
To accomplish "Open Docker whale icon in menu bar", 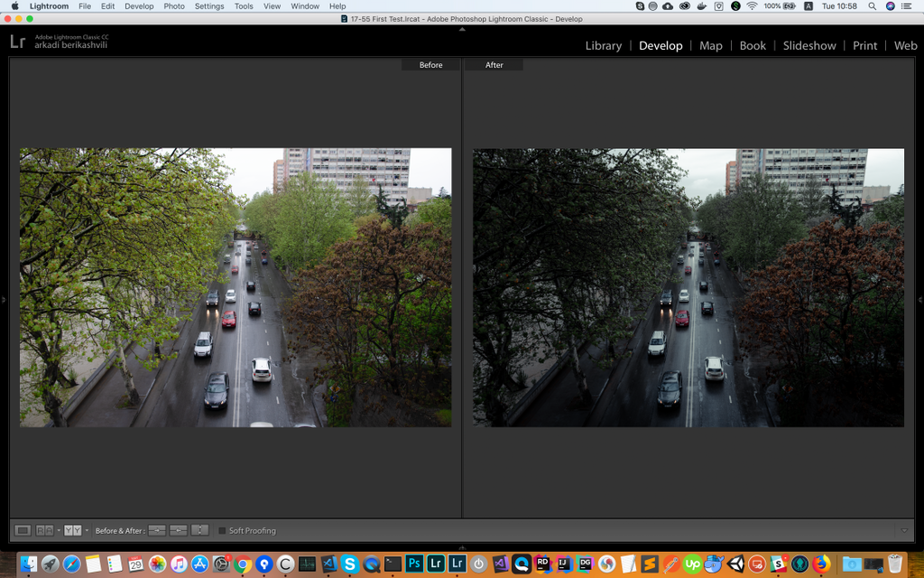I will pos(701,6).
